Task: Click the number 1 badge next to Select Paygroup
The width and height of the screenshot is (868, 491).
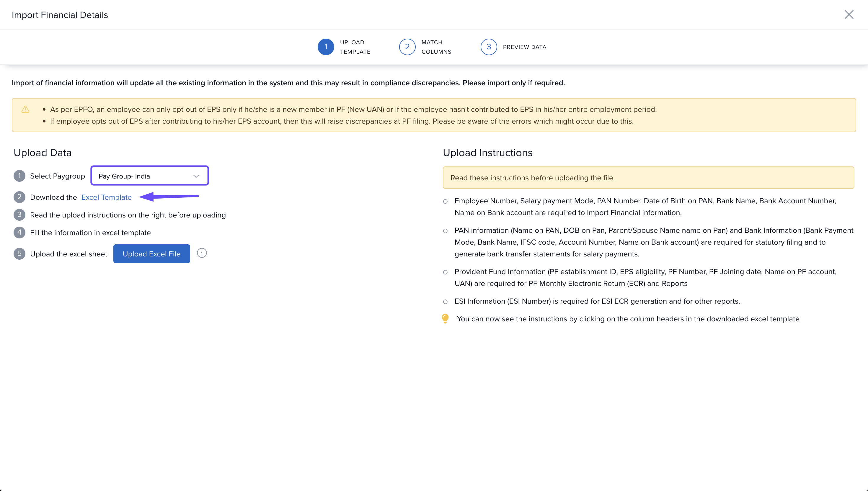Action: pyautogui.click(x=19, y=176)
